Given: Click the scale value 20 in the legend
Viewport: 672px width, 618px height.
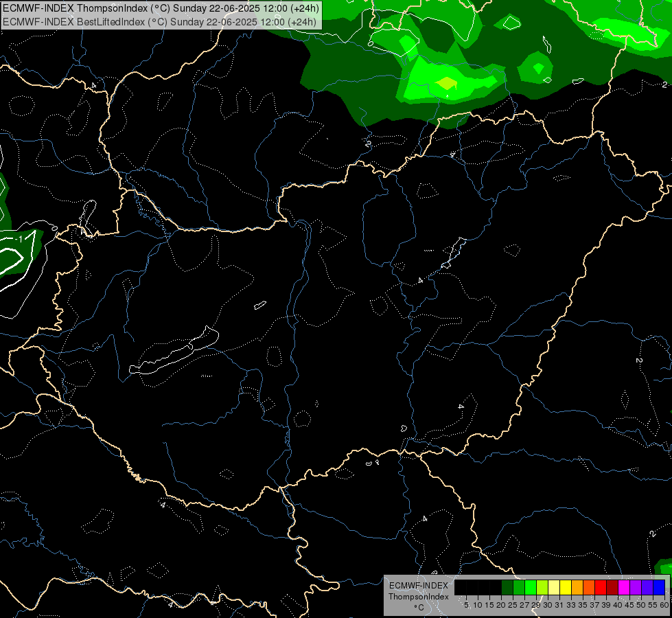Looking at the screenshot, I should click(x=501, y=605).
